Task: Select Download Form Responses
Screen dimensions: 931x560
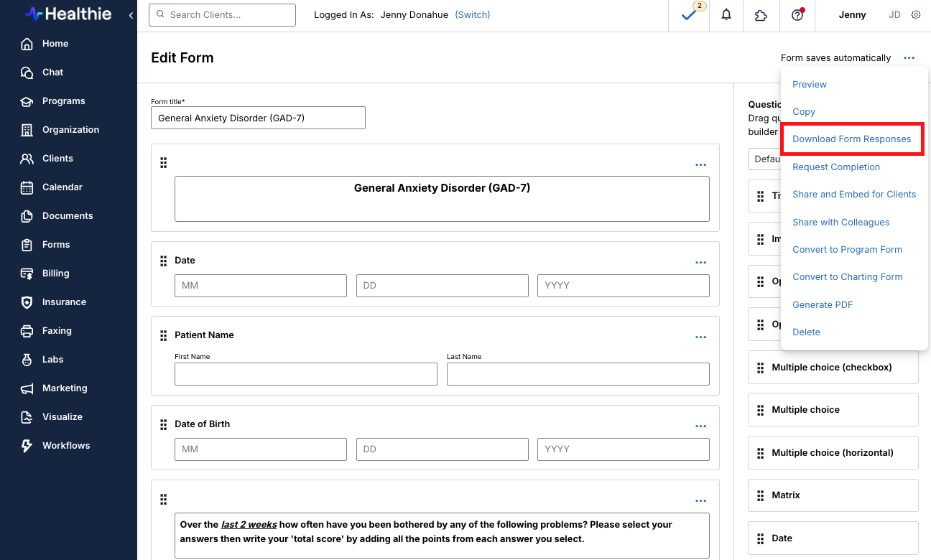Action: [851, 139]
